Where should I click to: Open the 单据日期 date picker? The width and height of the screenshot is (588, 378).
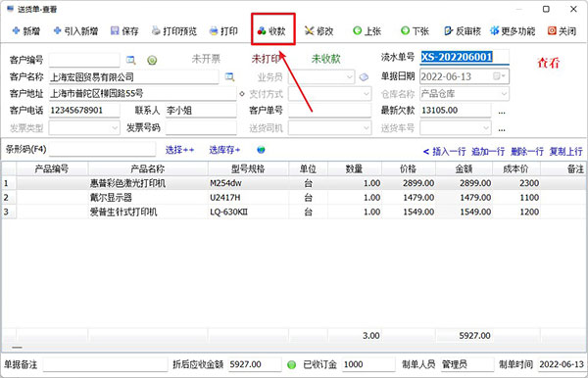click(x=500, y=76)
